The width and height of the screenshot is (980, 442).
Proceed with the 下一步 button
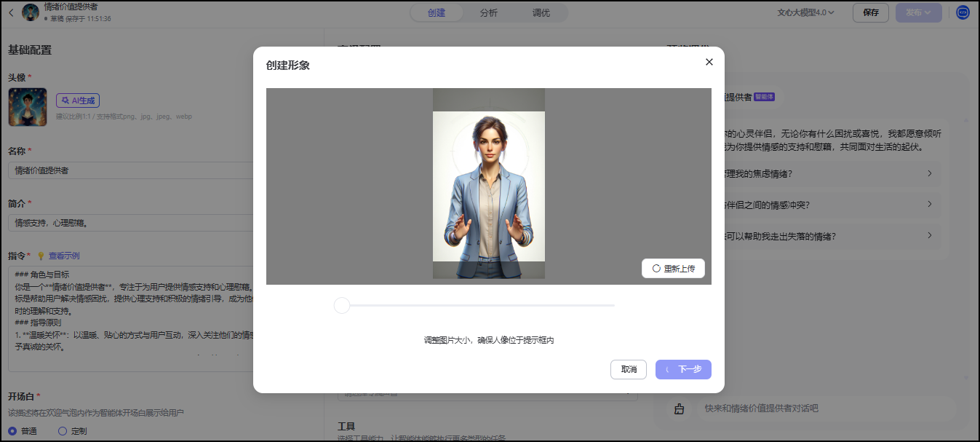(x=683, y=369)
